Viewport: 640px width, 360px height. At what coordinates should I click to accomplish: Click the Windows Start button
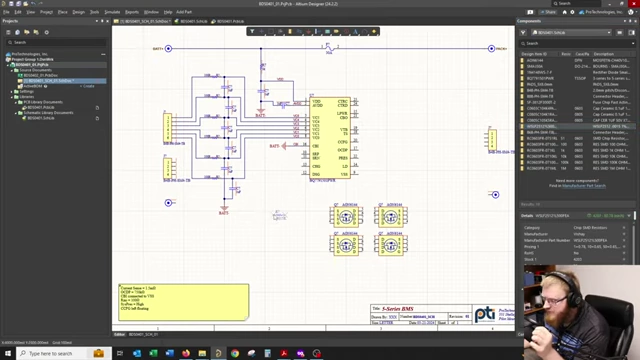click(x=8, y=353)
